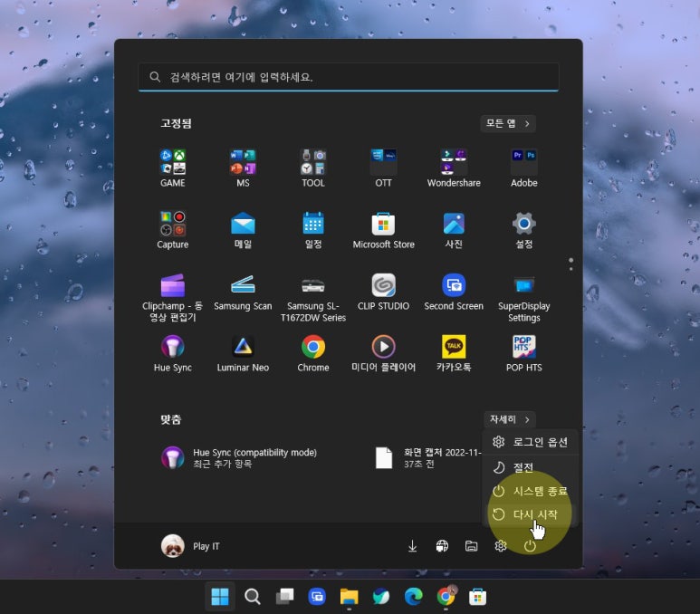The image size is (700, 614).
Task: Open the MS apps folder
Action: point(243,168)
